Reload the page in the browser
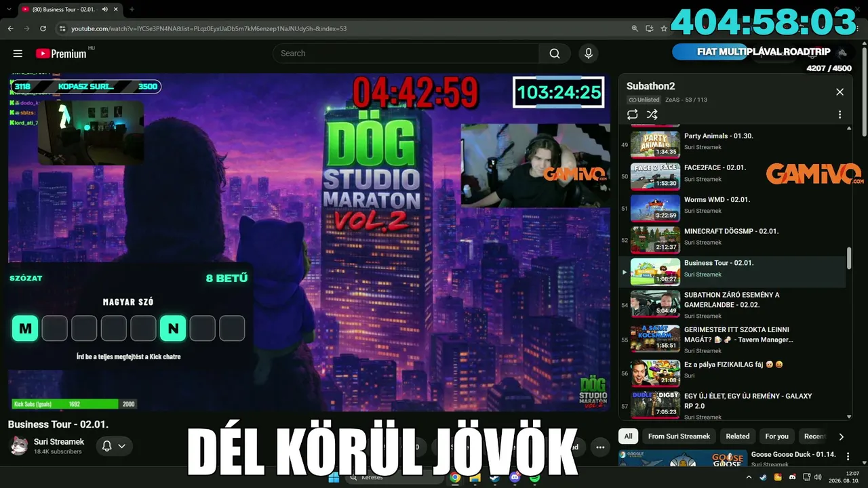The image size is (868, 488). [x=43, y=28]
